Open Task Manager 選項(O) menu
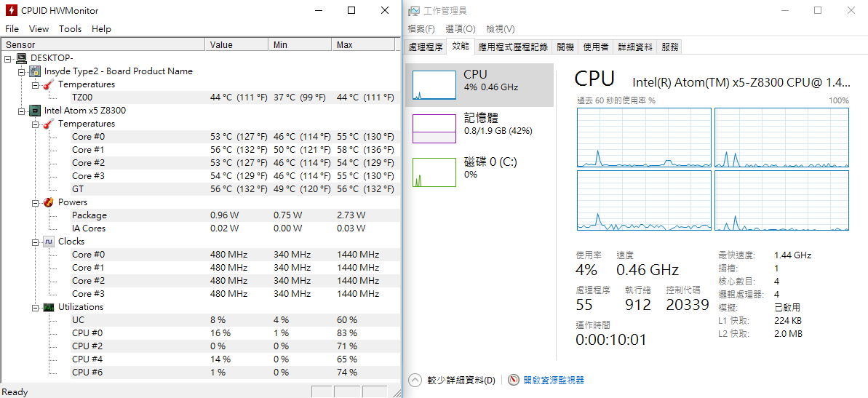 (x=461, y=29)
